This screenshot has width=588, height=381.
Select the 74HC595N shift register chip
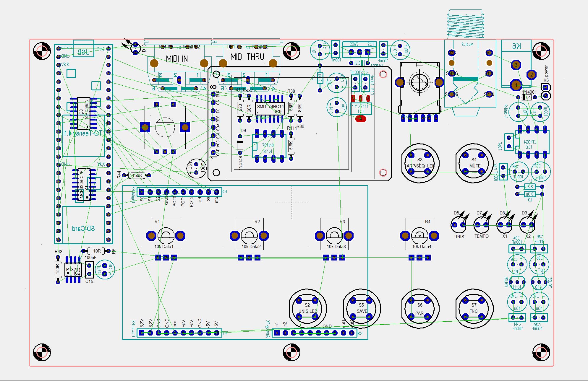tap(84, 113)
